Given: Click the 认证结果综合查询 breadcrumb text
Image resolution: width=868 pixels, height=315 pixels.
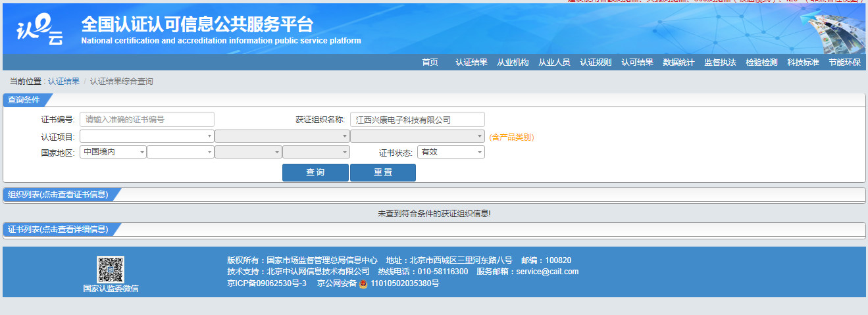Looking at the screenshot, I should pos(122,82).
